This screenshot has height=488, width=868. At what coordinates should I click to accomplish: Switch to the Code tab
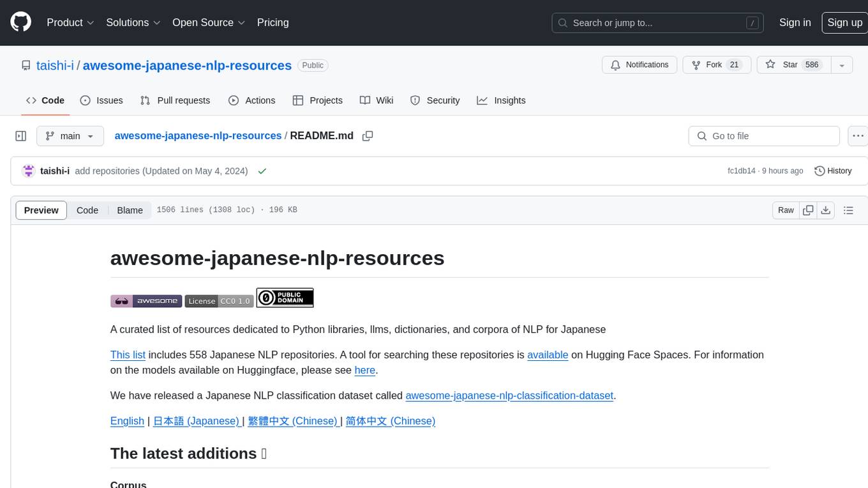pos(45,100)
